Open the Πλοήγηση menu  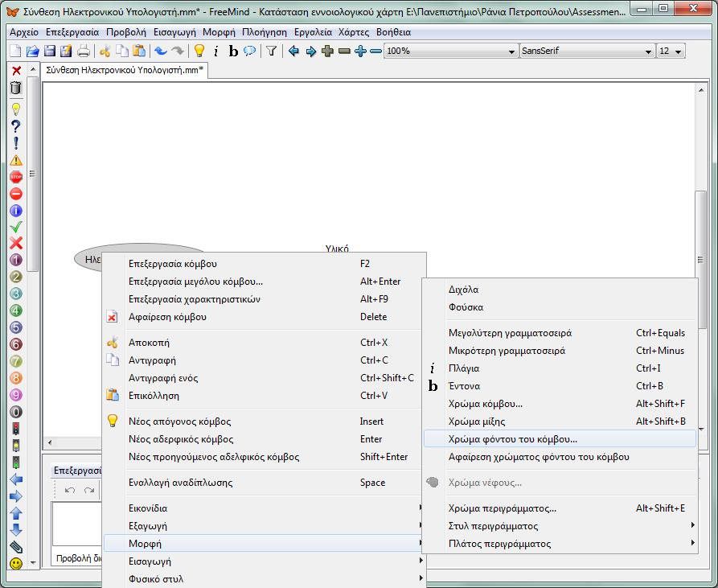265,32
